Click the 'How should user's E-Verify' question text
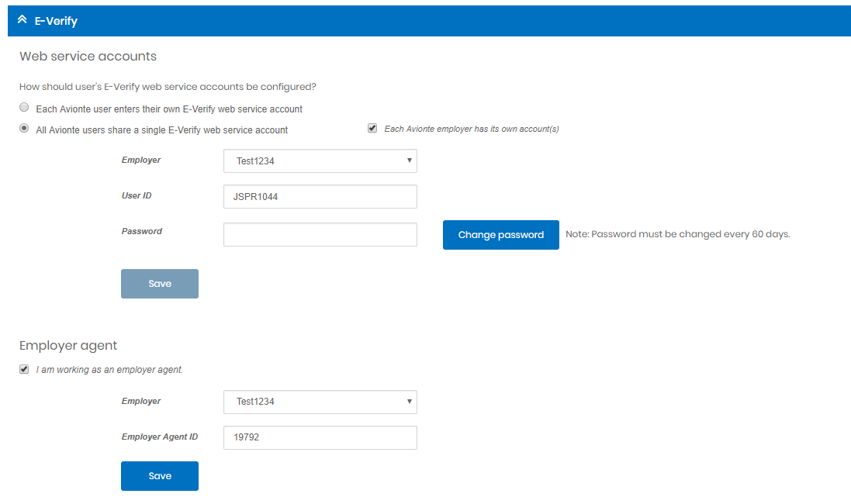 coord(168,87)
